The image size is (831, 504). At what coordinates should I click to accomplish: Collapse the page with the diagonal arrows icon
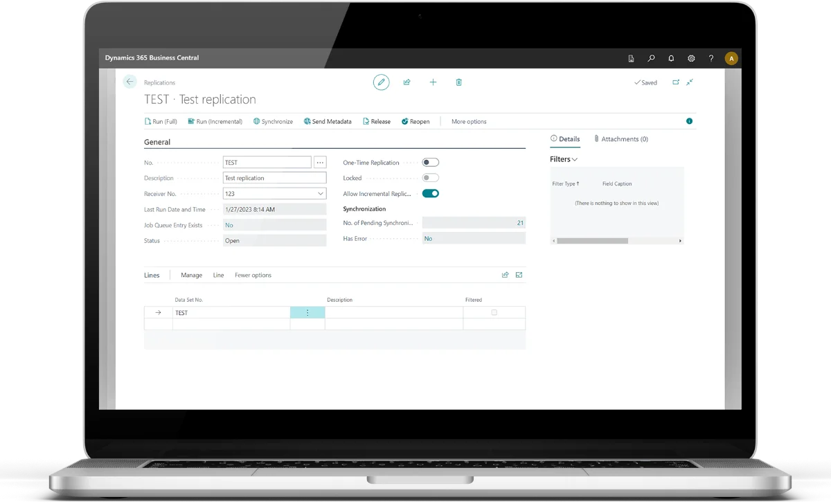[x=690, y=82]
